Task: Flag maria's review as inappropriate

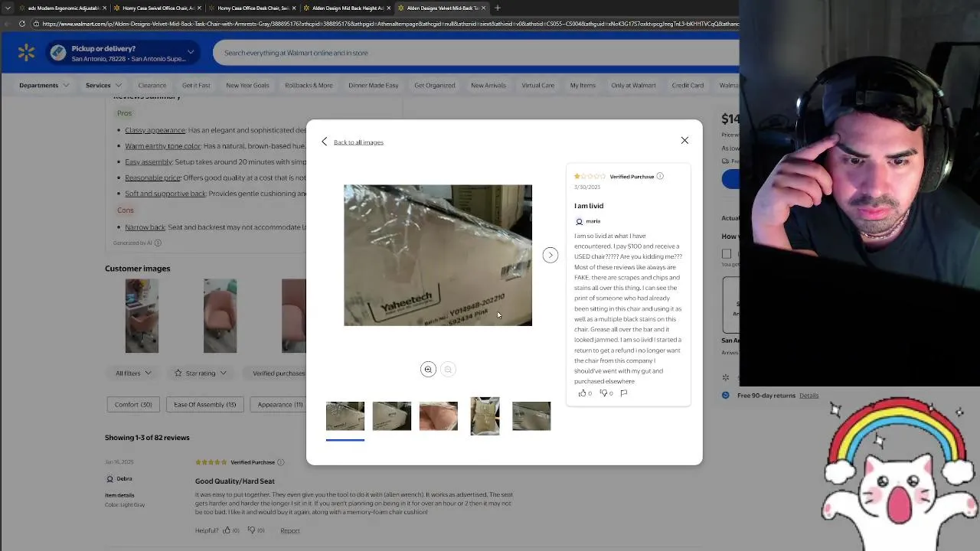Action: [x=624, y=393]
